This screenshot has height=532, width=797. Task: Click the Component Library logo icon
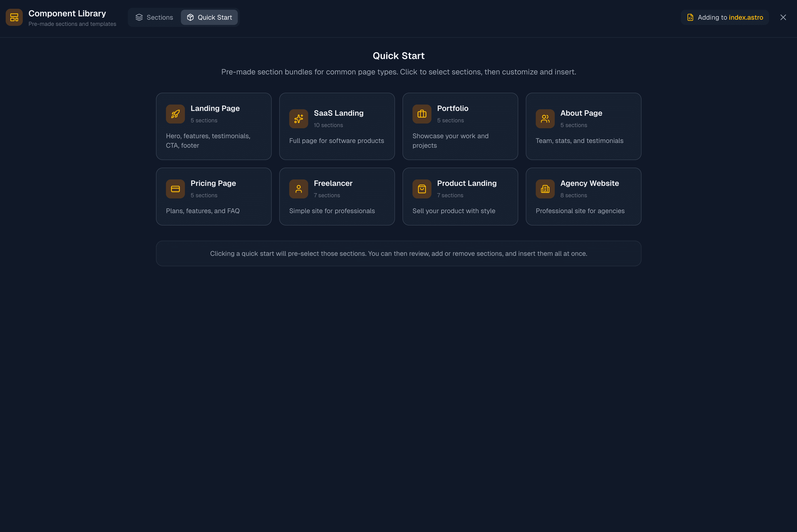pyautogui.click(x=14, y=17)
